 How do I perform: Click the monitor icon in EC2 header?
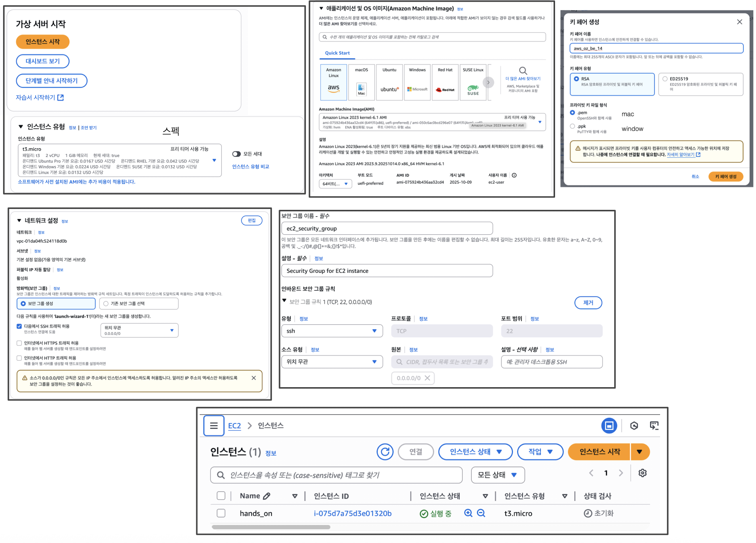(x=654, y=426)
